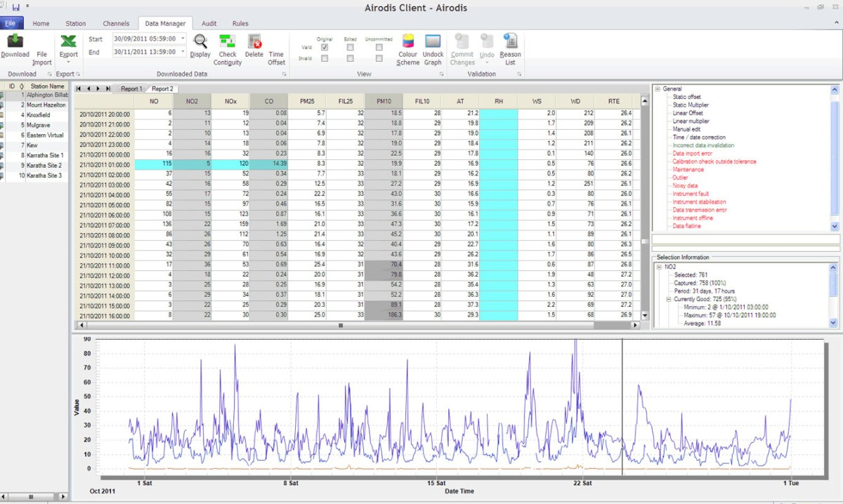Screen dimensions: 843x504
Task: Click the File Import button
Action: (42, 58)
